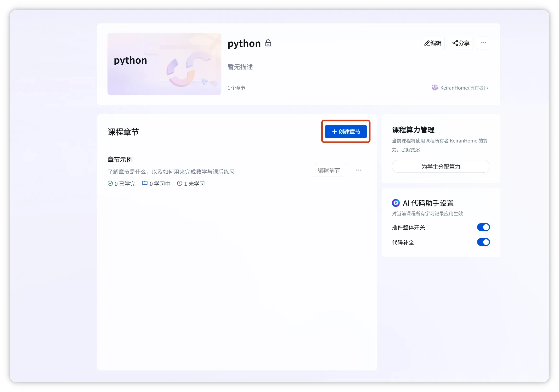Disable the 代码补全 toggle

(483, 242)
